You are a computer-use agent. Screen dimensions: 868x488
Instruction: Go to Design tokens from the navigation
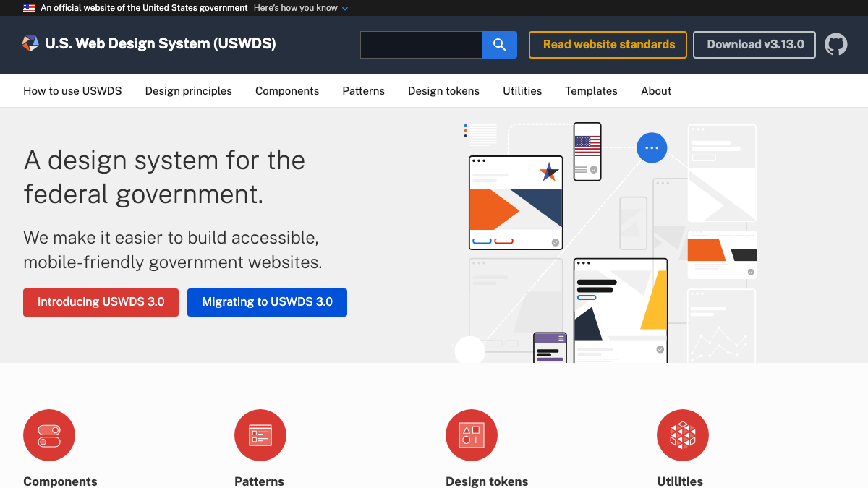coord(443,90)
